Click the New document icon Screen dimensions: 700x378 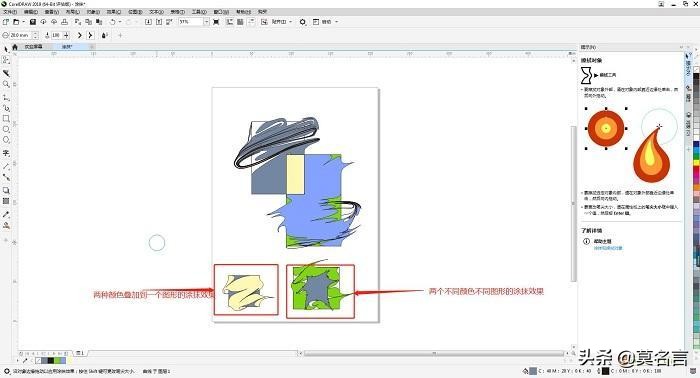pos(6,21)
